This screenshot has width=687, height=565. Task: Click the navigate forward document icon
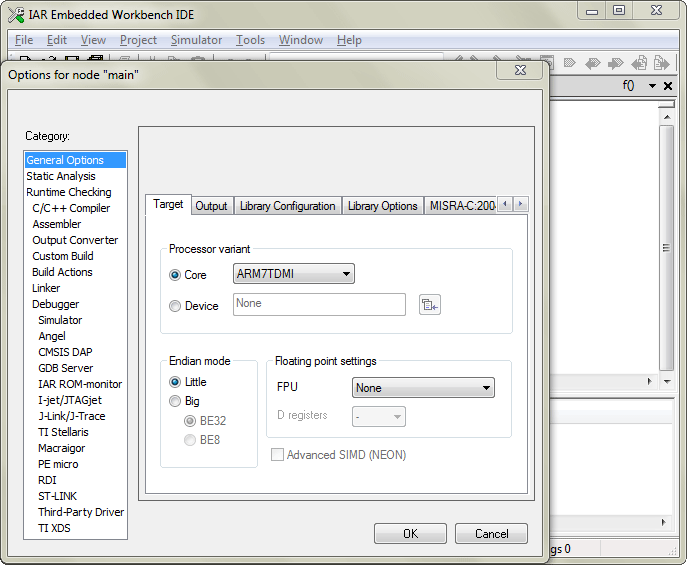(662, 63)
